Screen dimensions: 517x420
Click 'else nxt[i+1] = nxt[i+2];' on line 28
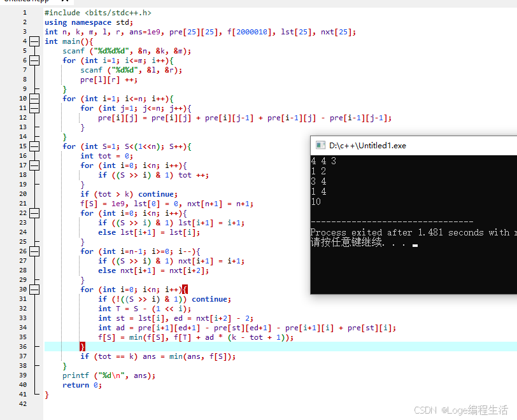[x=153, y=270]
